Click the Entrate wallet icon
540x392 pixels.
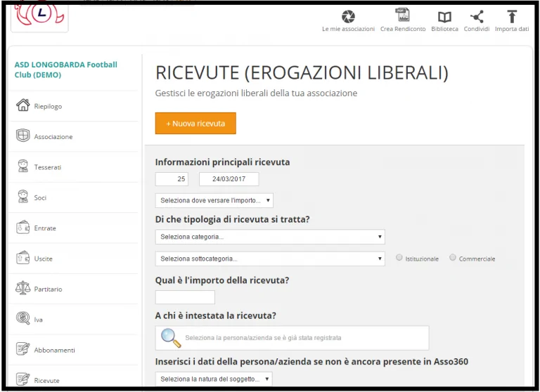tap(23, 227)
